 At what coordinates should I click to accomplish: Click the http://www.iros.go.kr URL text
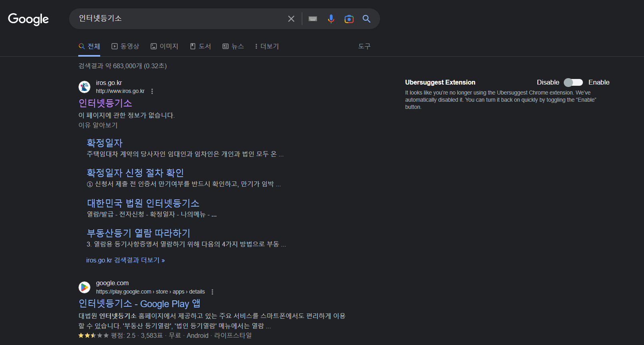(x=120, y=91)
